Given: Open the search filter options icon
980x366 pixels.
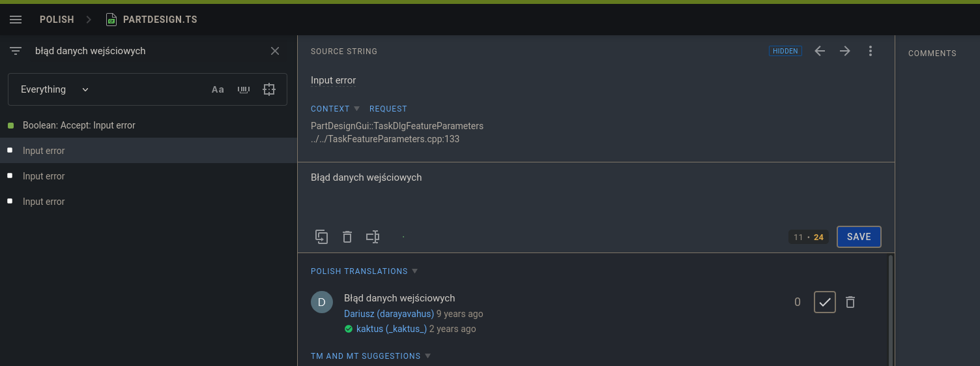Looking at the screenshot, I should click(16, 51).
